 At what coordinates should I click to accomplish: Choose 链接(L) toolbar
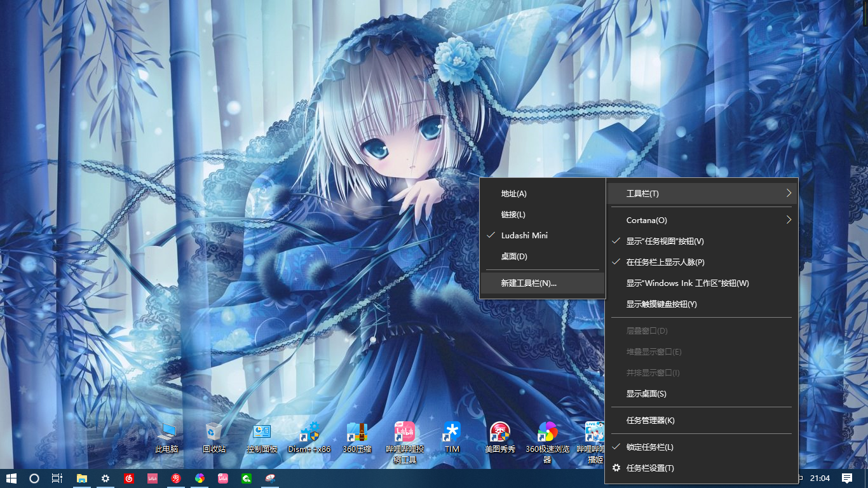coord(543,214)
